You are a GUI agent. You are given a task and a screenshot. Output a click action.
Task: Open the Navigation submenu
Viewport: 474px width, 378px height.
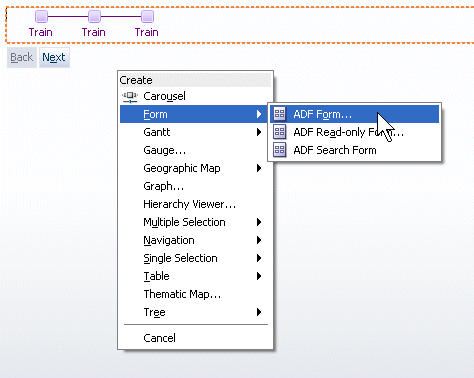(x=194, y=240)
